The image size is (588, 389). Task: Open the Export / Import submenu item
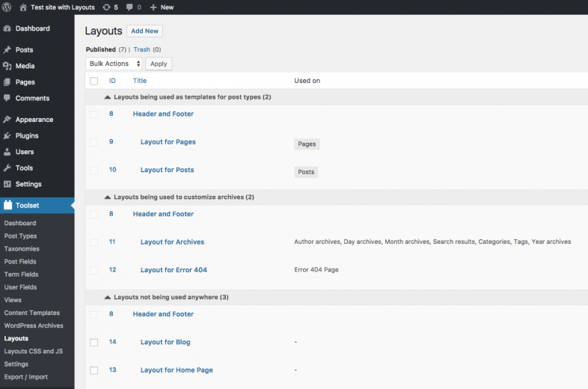pos(26,376)
